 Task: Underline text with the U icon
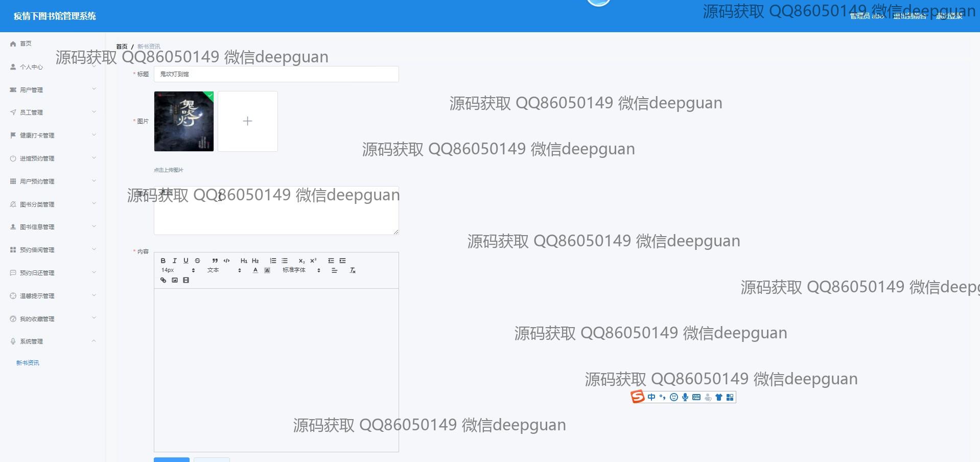(x=186, y=261)
